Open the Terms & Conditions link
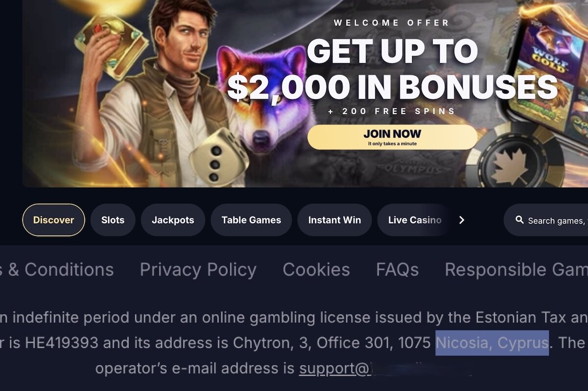Screen dimensions: 588x391 pos(57,269)
